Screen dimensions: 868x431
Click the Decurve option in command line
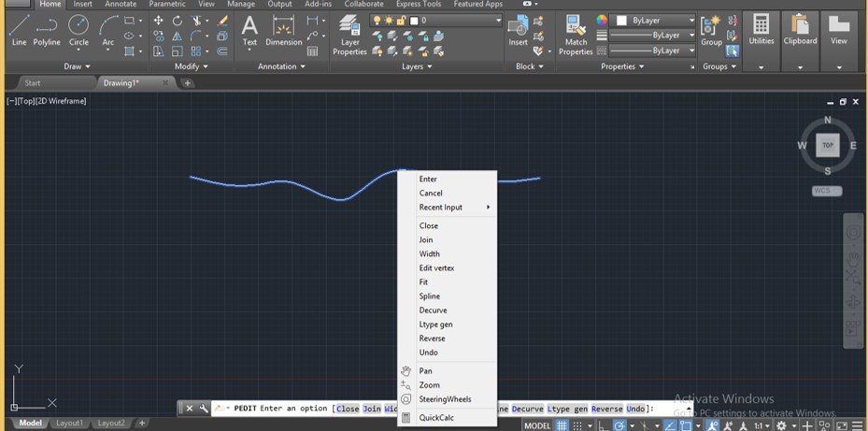click(527, 409)
